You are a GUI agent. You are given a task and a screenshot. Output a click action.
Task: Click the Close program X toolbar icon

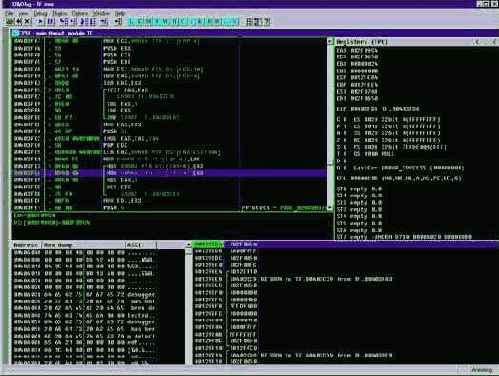[28, 22]
